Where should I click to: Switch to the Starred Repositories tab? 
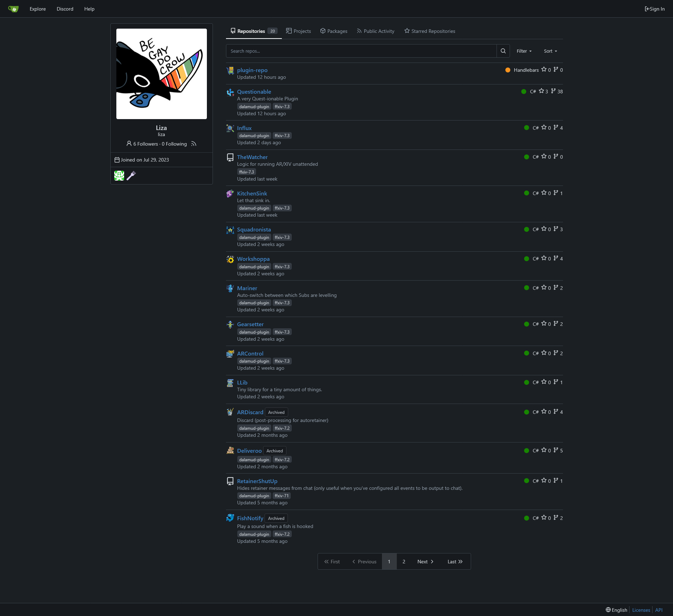coord(430,31)
